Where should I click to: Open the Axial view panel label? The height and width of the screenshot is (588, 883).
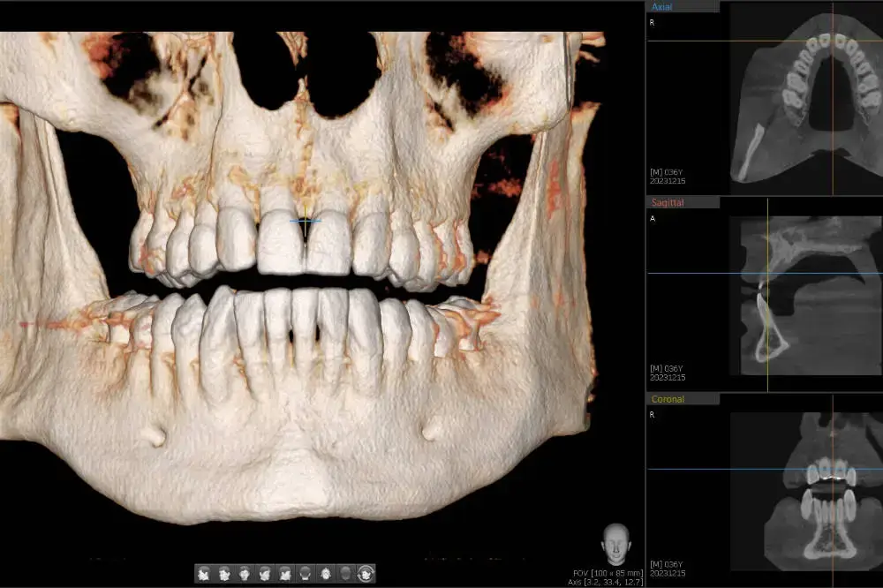661,7
